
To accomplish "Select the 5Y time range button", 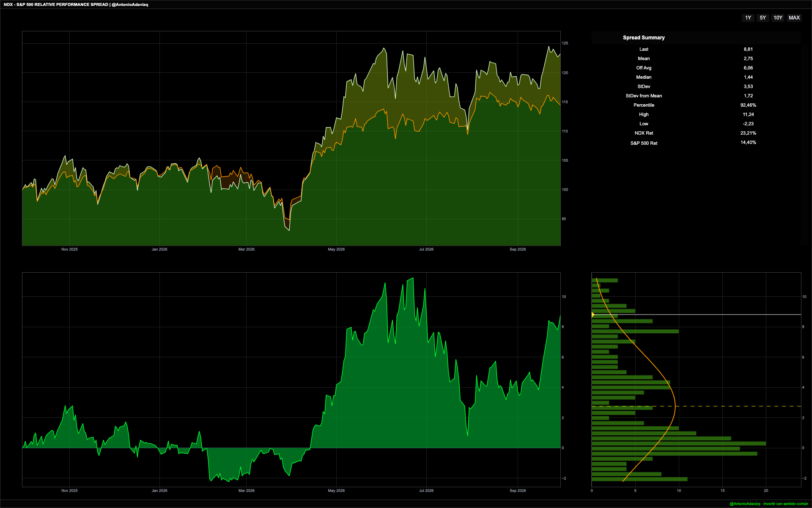I will point(763,18).
